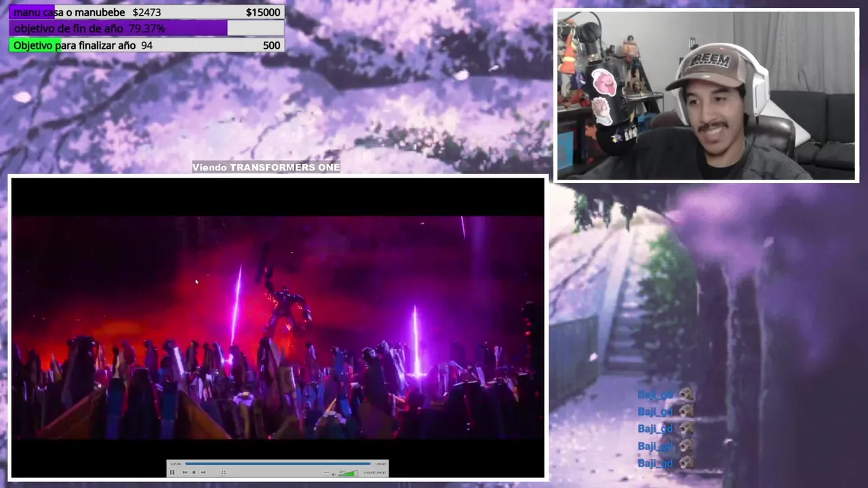
Task: Click the 'manu casa o manubebe' goal bar
Action: pos(146,12)
